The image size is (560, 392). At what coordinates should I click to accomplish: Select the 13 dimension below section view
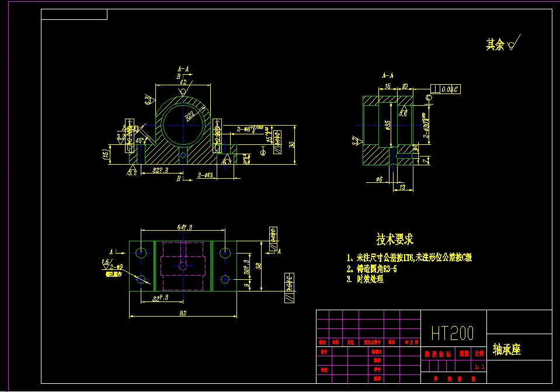pyautogui.click(x=402, y=188)
